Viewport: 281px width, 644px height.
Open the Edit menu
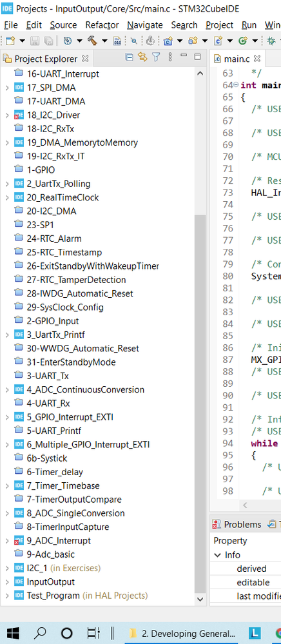click(x=34, y=25)
